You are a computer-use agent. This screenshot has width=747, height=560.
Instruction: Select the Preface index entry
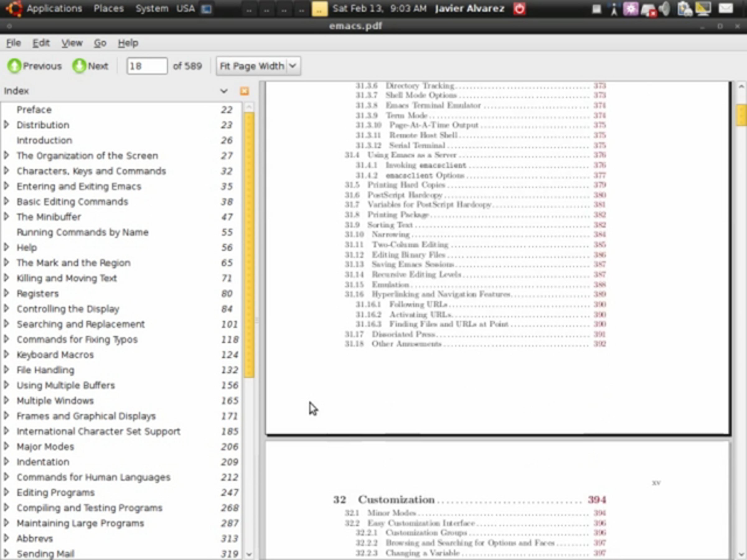[x=35, y=110]
